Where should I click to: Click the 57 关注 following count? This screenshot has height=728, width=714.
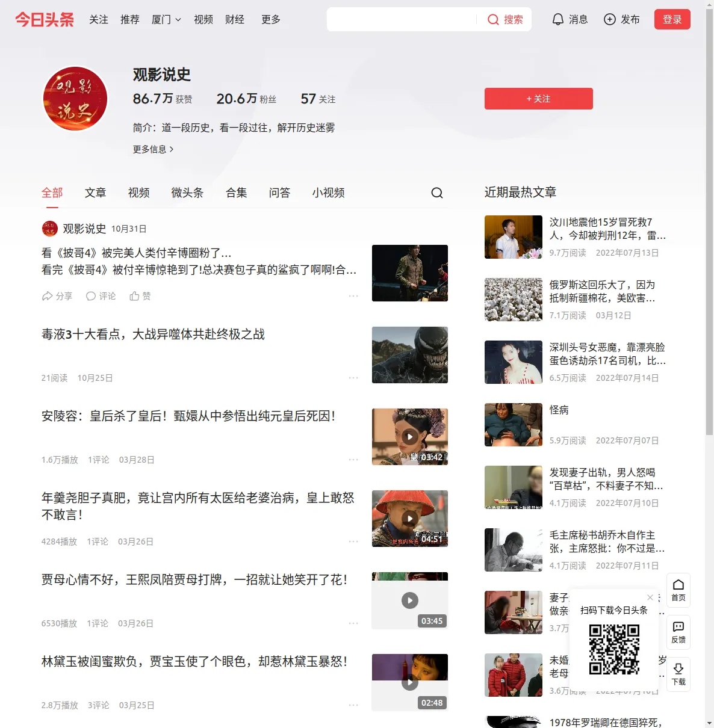tap(318, 99)
